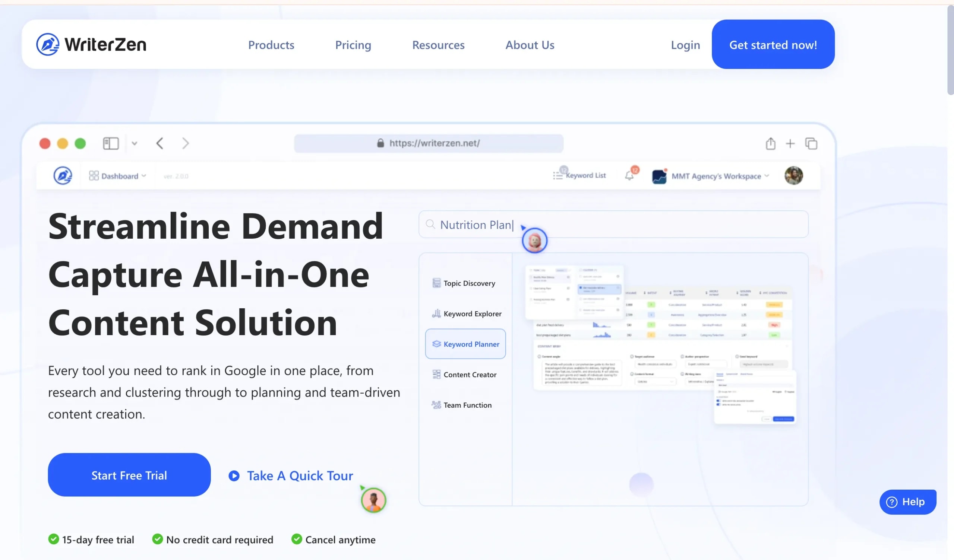Click the green dot of mock browser
954x560 pixels.
[80, 143]
